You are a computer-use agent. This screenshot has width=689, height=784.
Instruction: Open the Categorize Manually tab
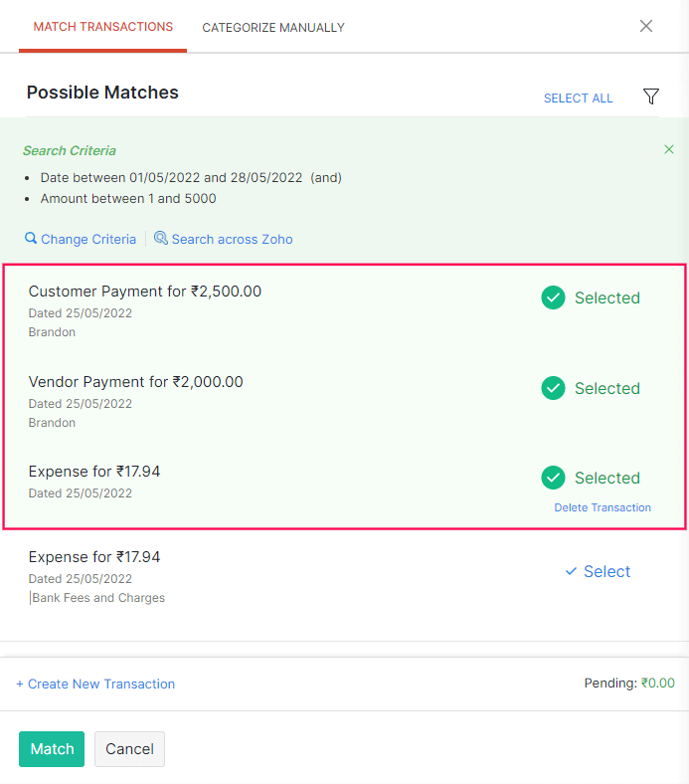(x=273, y=28)
